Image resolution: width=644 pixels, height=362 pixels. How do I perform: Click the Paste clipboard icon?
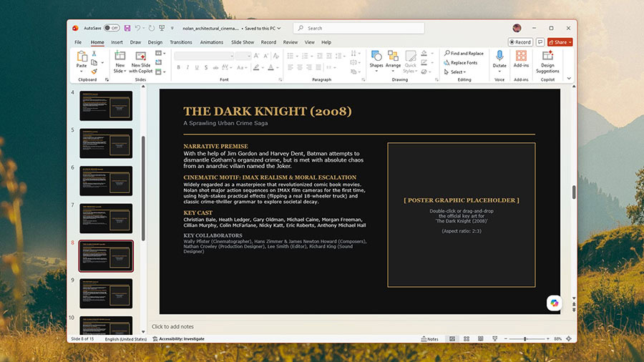coord(82,57)
